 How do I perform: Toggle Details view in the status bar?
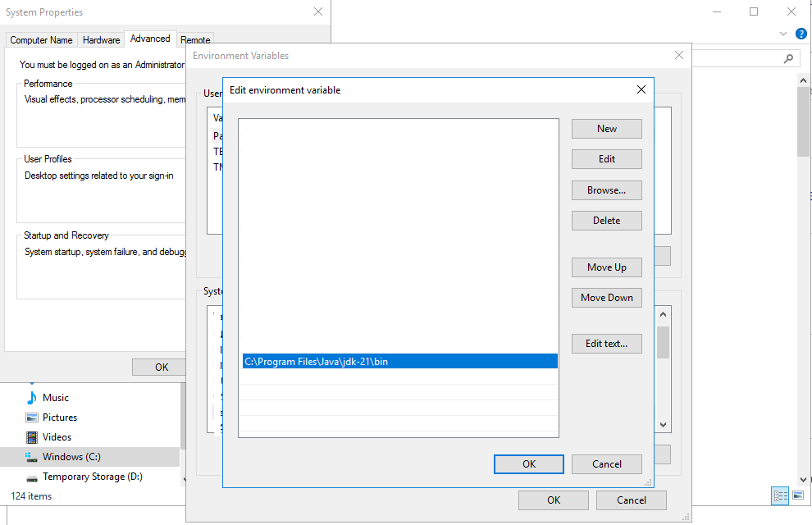[780, 495]
